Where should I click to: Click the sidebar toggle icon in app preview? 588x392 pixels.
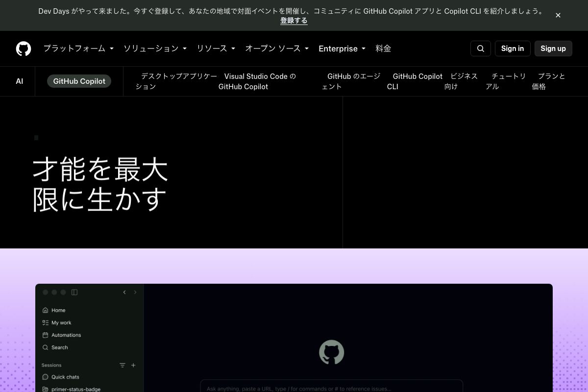point(74,292)
